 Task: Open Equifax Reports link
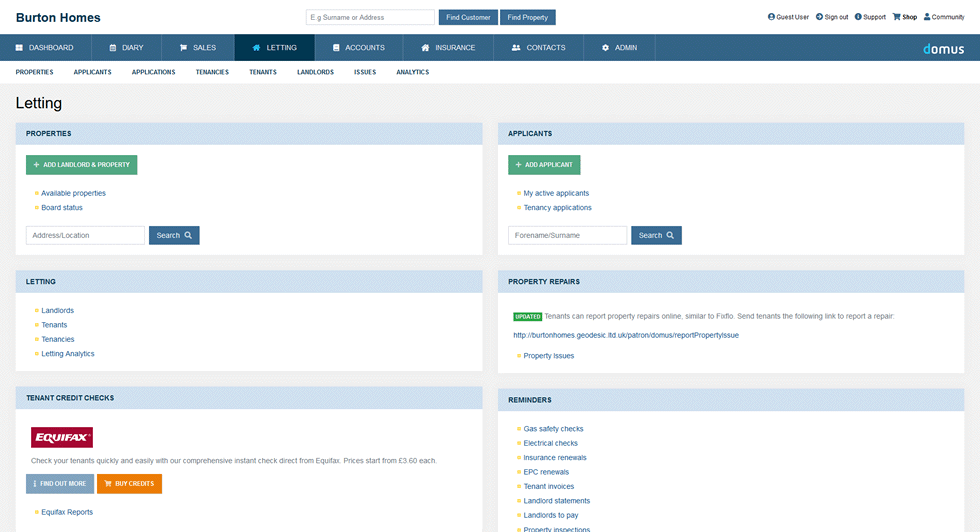click(x=67, y=512)
